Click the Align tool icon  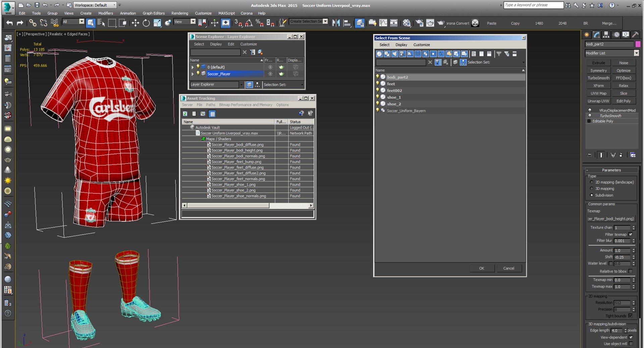pos(347,23)
